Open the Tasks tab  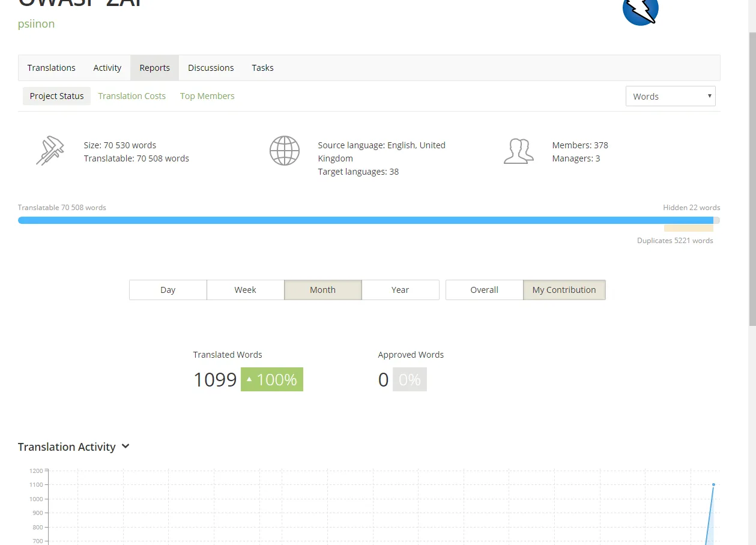tap(262, 68)
